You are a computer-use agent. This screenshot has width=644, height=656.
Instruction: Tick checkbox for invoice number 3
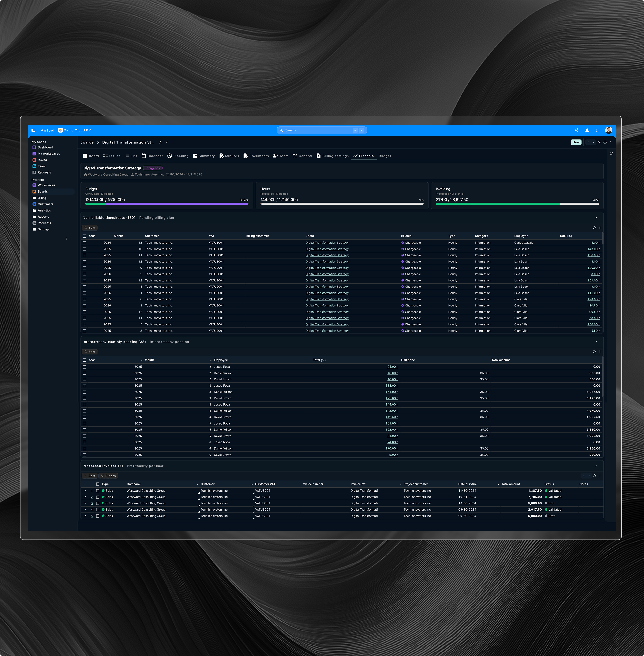(98, 503)
